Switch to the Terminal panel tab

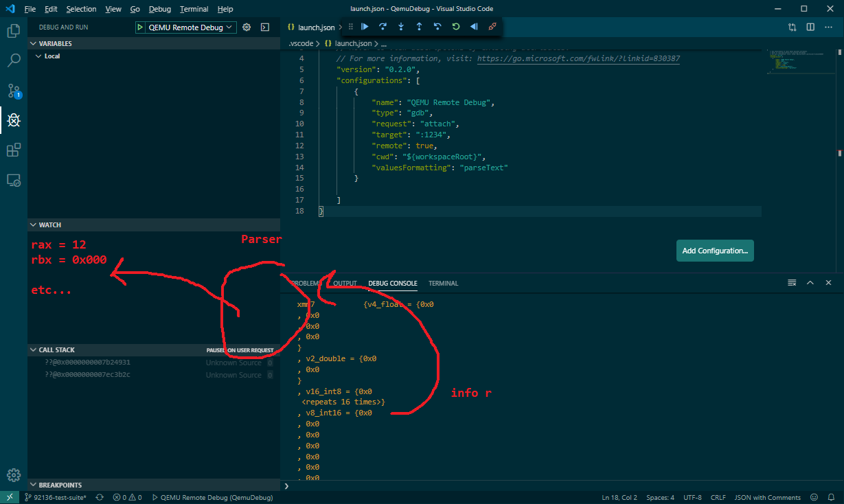click(443, 283)
